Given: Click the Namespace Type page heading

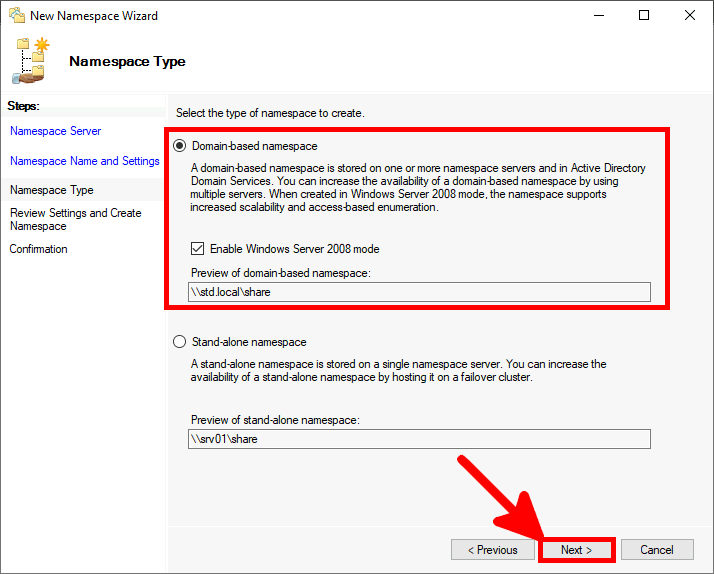Looking at the screenshot, I should point(128,61).
